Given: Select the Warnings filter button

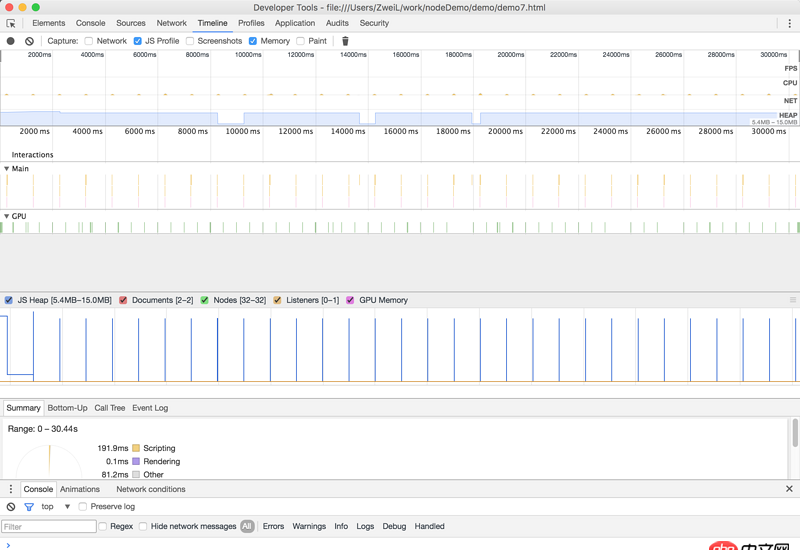Looking at the screenshot, I should 309,526.
